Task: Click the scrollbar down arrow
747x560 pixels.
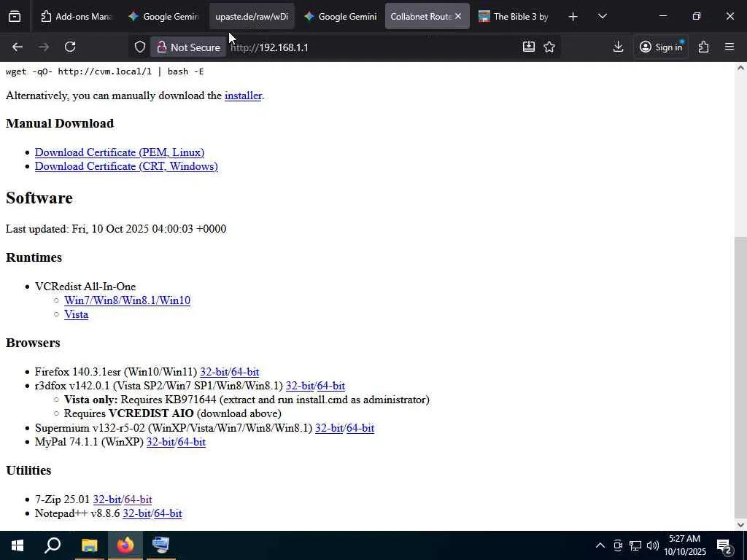Action: click(740, 525)
